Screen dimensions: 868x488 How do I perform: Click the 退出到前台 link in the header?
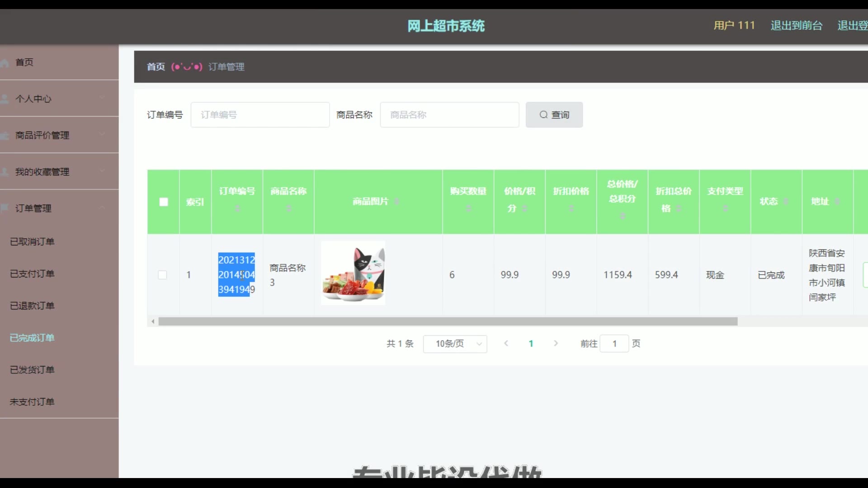(x=796, y=26)
